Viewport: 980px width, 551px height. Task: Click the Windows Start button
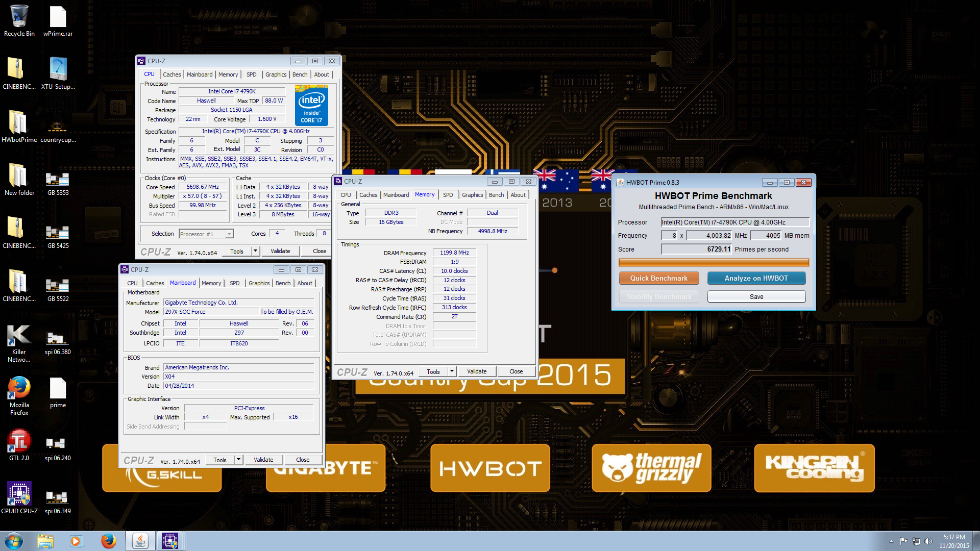(x=14, y=541)
